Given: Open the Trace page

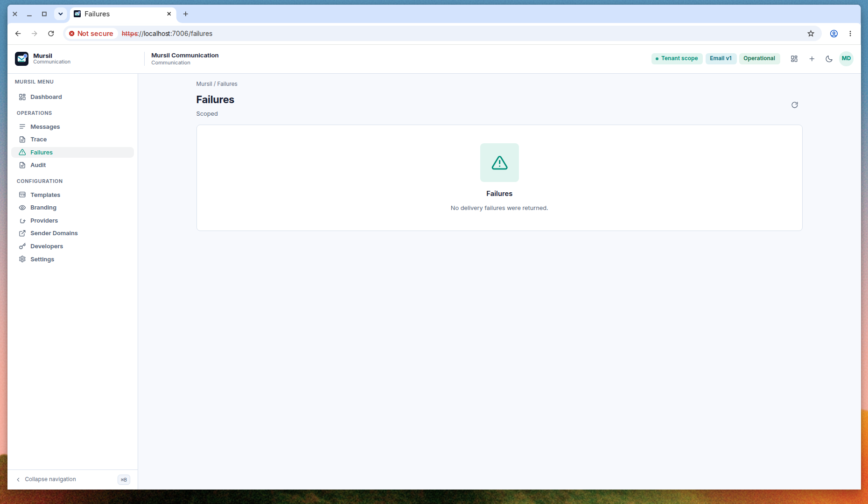Looking at the screenshot, I should (x=72, y=140).
